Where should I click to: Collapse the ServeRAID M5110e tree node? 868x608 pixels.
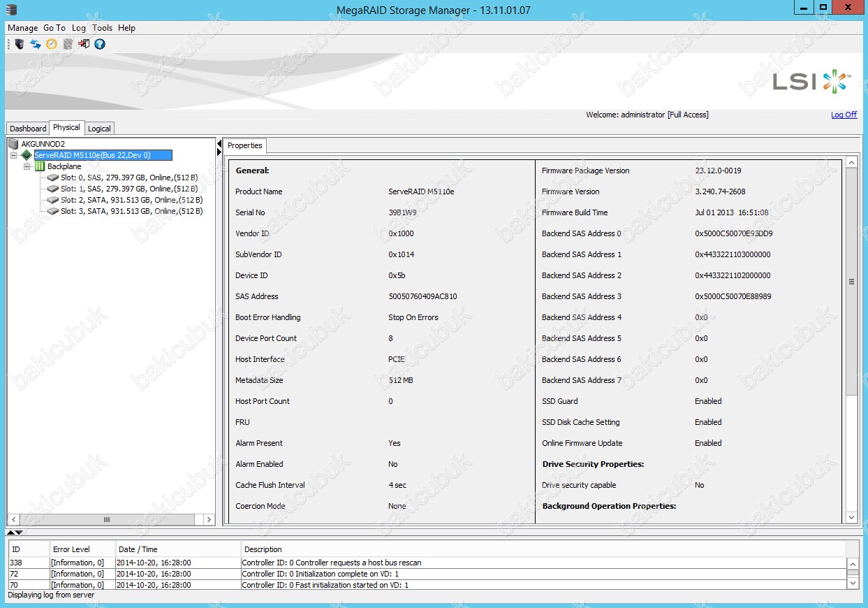[14, 155]
